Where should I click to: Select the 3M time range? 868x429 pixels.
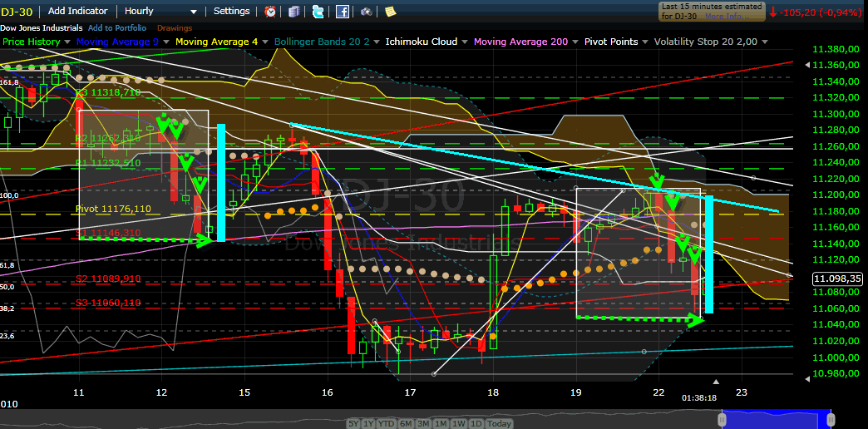[424, 423]
